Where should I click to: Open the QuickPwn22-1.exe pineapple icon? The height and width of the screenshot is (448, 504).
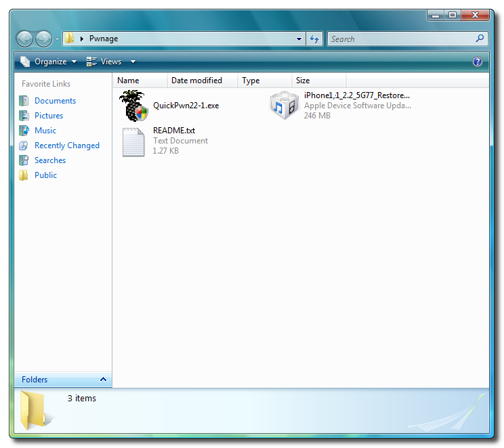coord(133,106)
